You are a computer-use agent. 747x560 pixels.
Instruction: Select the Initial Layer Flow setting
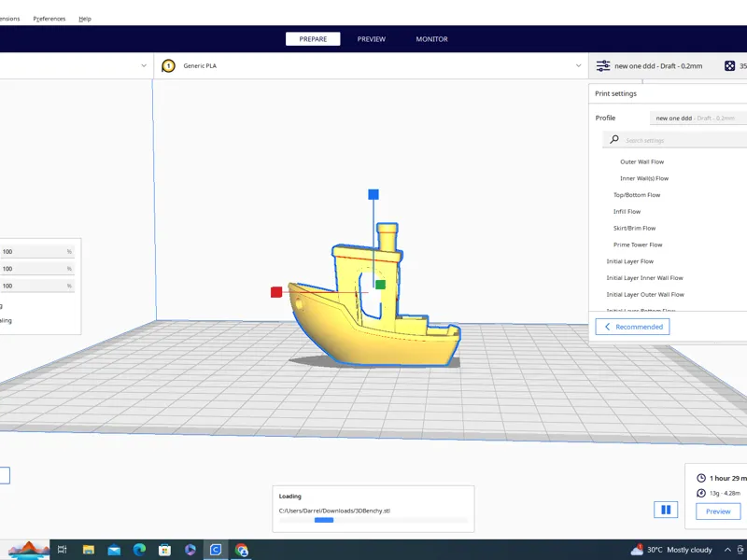tap(629, 261)
